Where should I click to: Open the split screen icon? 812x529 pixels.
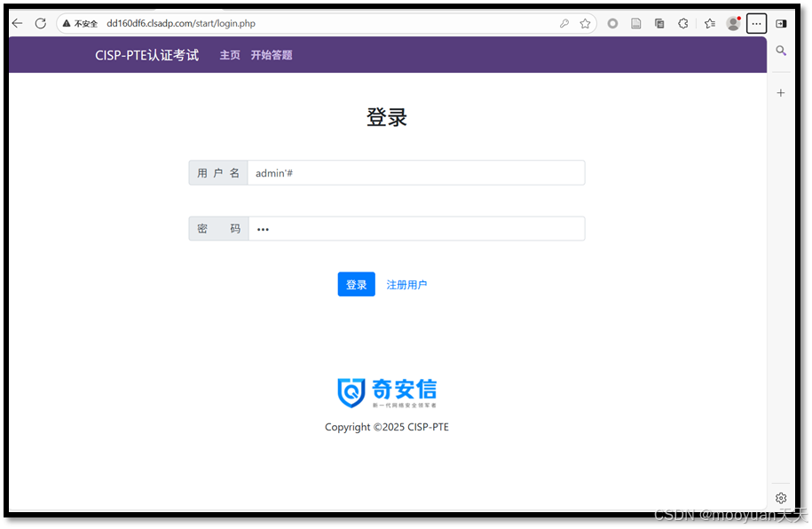[x=782, y=23]
